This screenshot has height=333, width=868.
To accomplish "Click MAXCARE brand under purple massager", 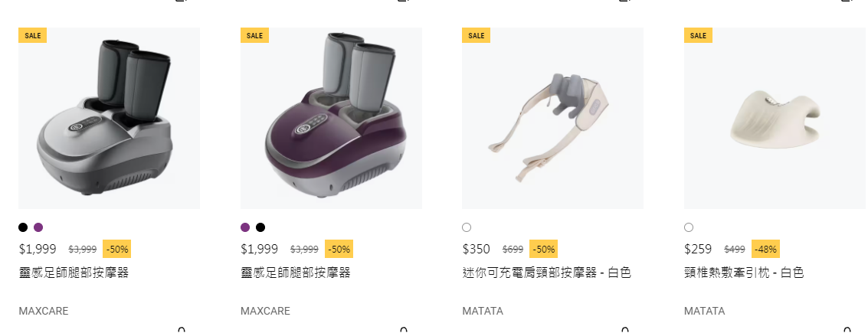I will [265, 311].
